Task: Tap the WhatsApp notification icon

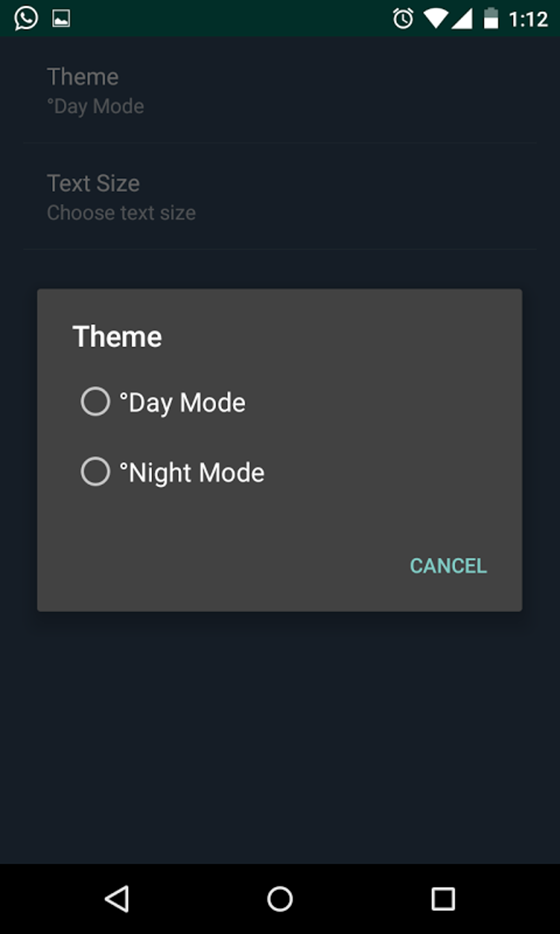Action: [x=26, y=18]
